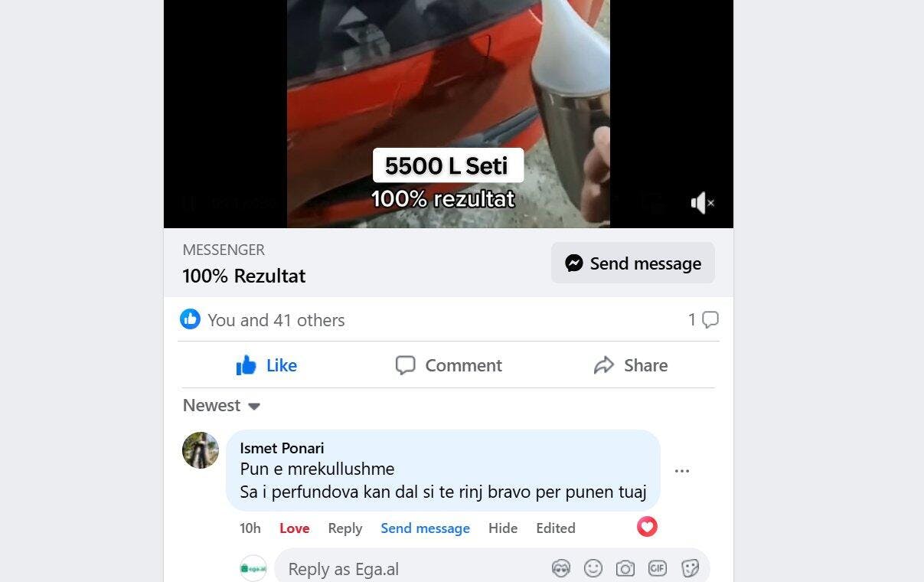
Task: Click Reply under Ismet Ponari's comment
Action: point(345,528)
